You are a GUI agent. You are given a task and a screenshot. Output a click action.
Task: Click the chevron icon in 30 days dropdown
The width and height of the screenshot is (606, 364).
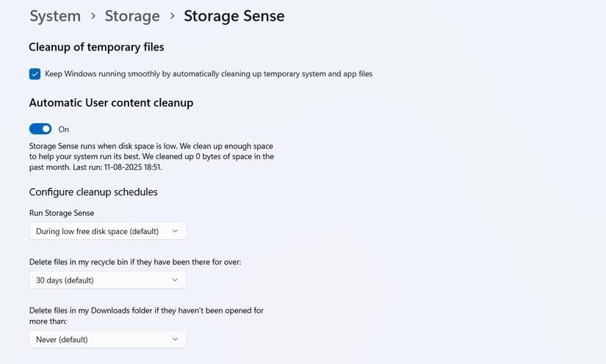(x=175, y=280)
